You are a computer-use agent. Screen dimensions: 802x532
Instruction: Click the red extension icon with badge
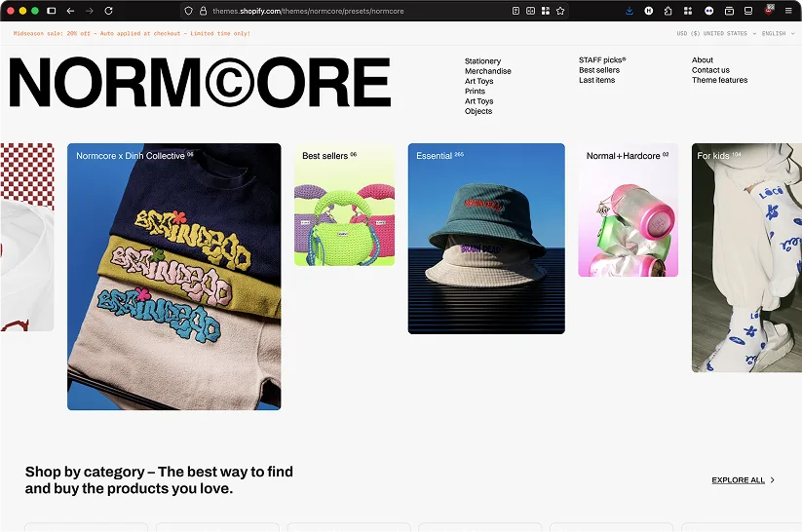(x=769, y=10)
